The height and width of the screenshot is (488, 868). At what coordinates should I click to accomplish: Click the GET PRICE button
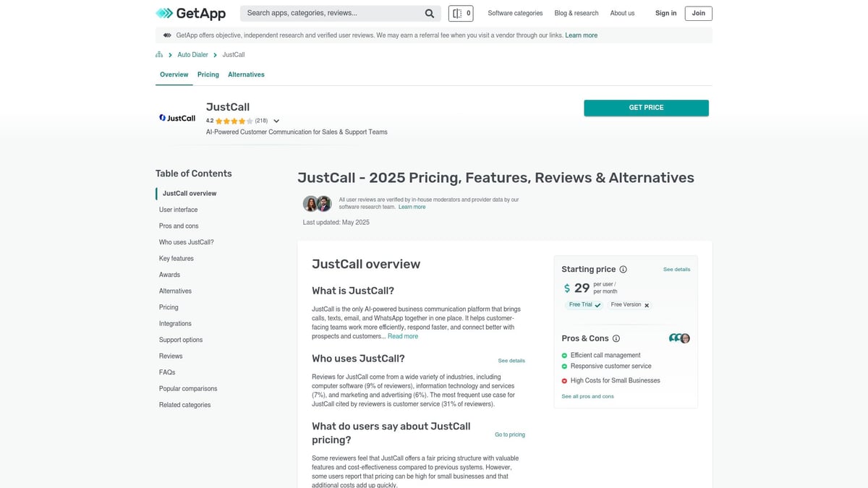point(646,108)
